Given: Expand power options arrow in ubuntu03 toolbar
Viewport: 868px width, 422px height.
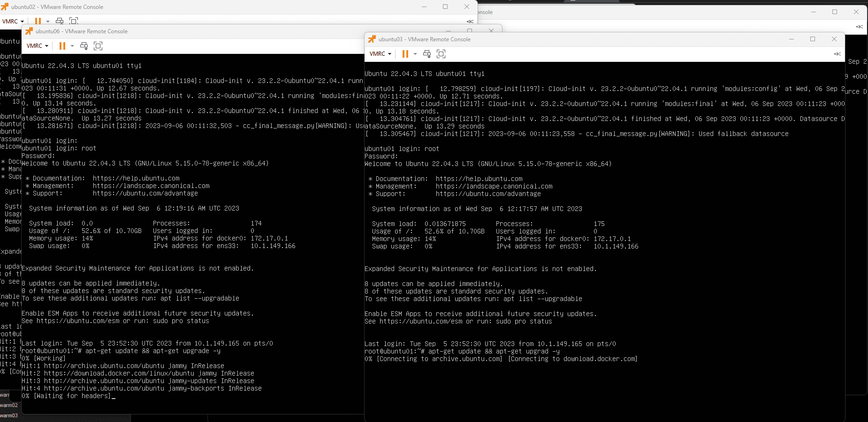Looking at the screenshot, I should 415,54.
